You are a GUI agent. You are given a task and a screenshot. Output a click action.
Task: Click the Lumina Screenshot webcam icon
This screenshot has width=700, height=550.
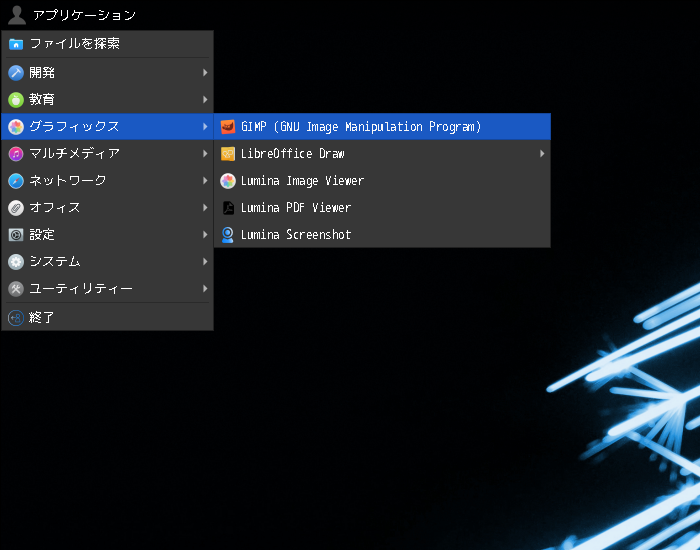click(x=228, y=235)
